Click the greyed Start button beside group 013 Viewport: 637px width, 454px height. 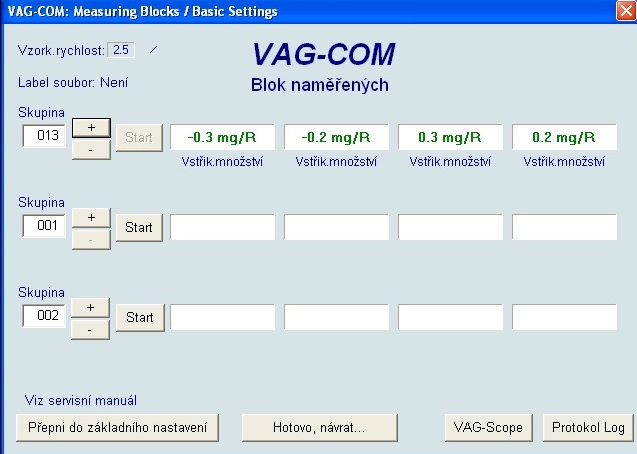coord(139,138)
